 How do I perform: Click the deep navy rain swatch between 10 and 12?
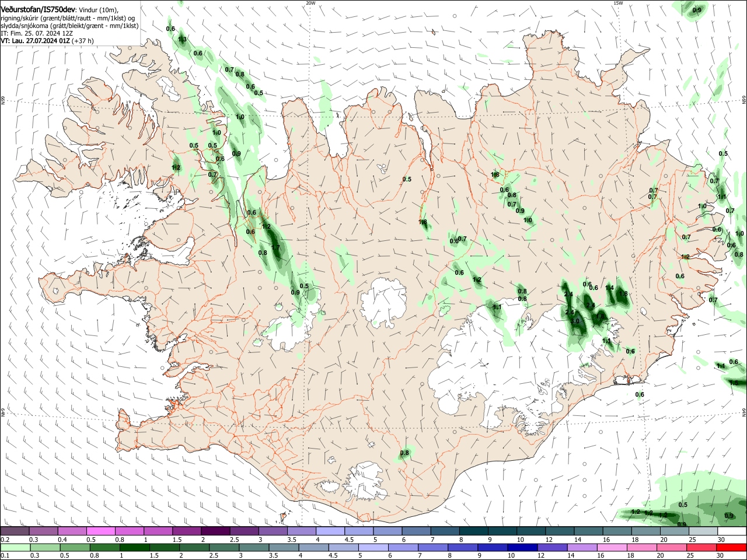point(523,547)
